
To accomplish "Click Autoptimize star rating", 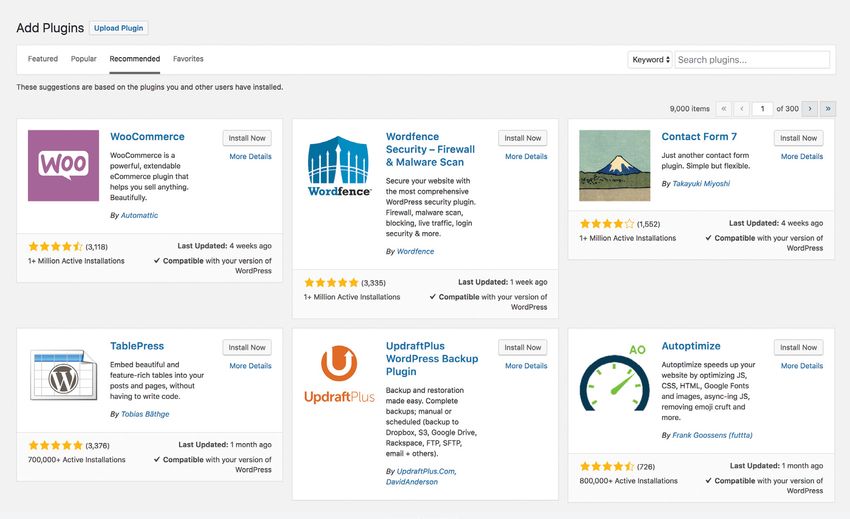I will coord(607,466).
